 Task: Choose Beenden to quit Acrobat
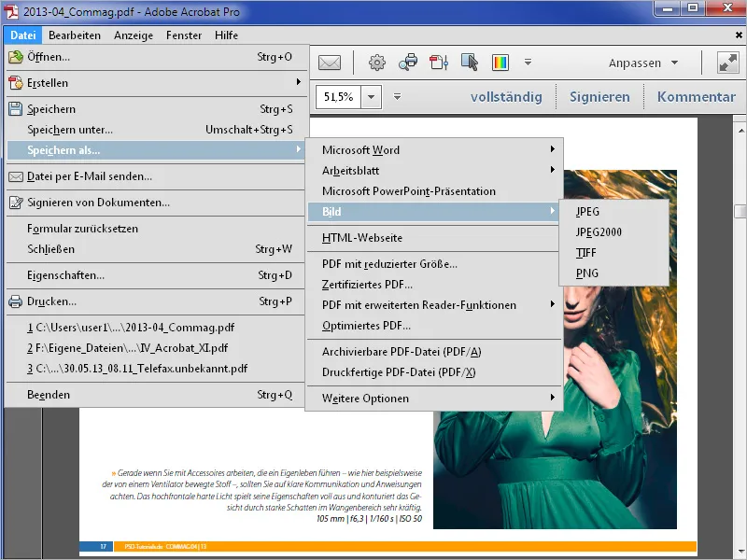pos(155,395)
